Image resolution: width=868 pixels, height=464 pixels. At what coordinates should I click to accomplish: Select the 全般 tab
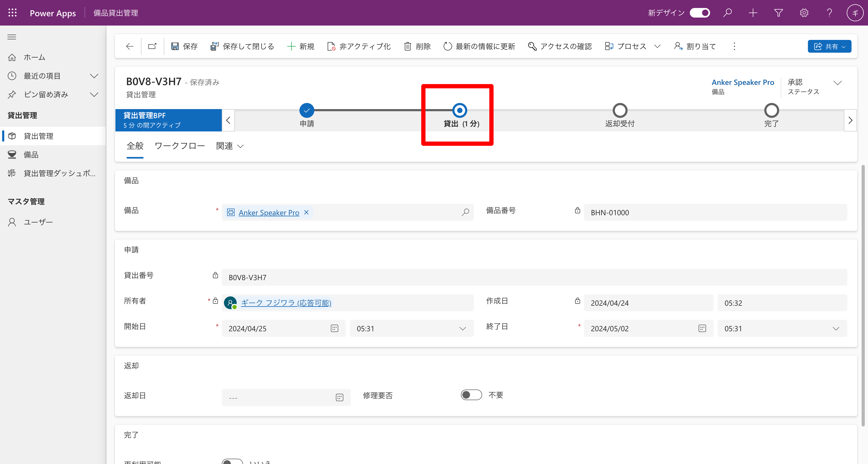click(135, 146)
